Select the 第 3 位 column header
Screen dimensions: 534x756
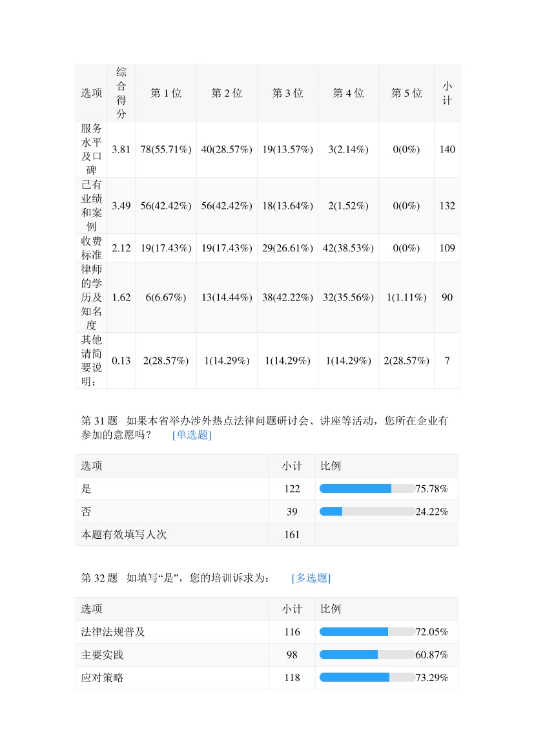(287, 93)
